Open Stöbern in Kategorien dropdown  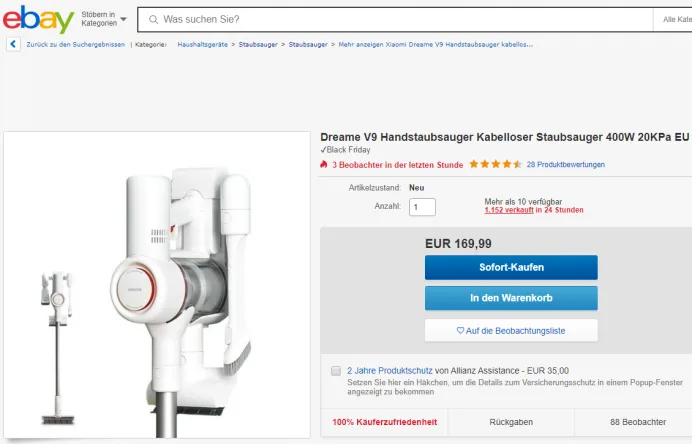tap(104, 19)
